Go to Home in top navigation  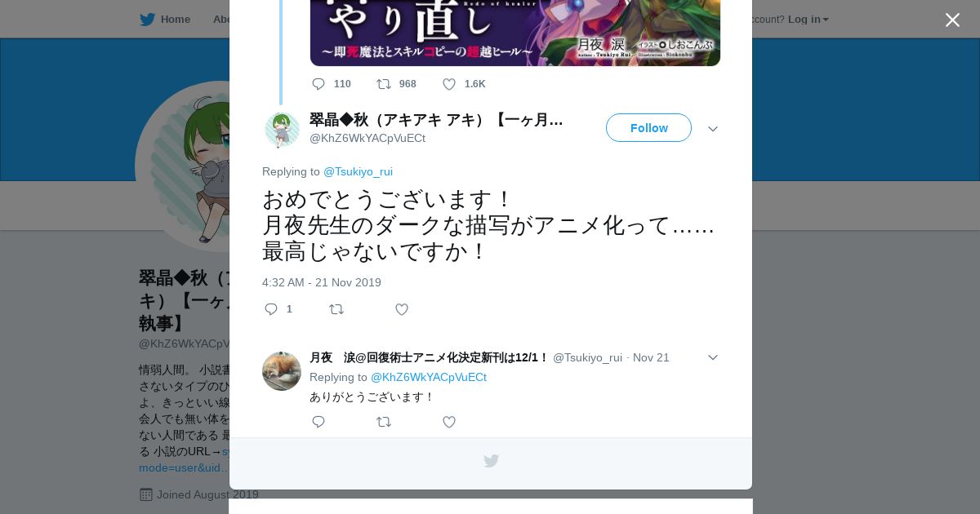(x=176, y=20)
